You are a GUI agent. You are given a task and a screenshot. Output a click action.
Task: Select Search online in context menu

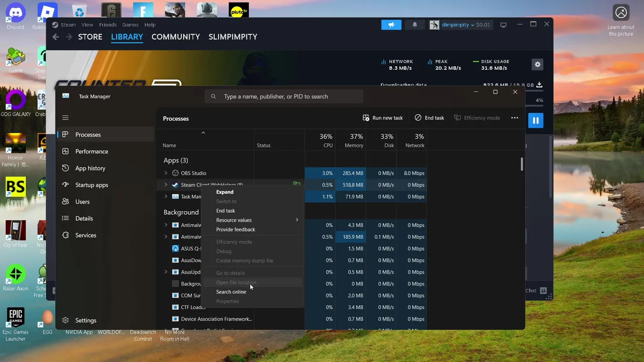pyautogui.click(x=231, y=292)
